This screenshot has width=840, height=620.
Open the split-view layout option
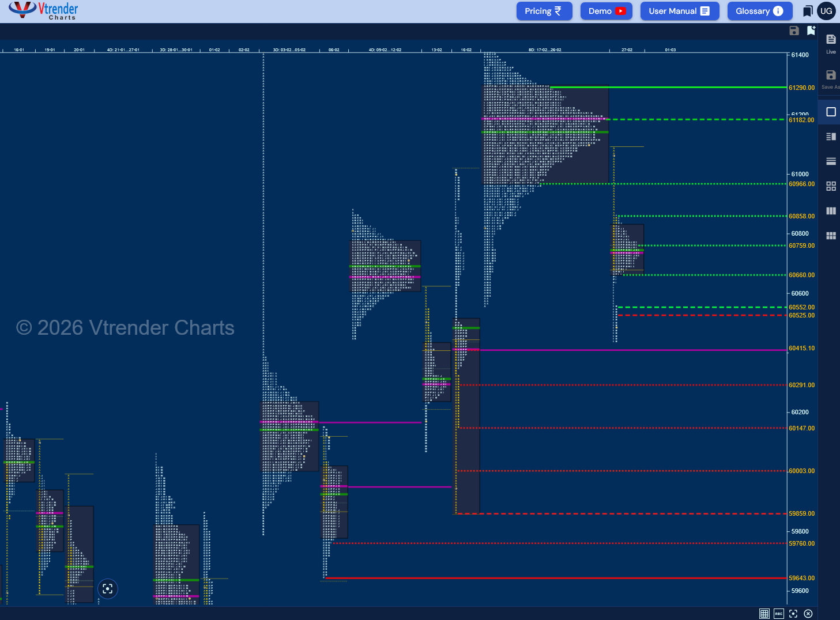point(830,137)
